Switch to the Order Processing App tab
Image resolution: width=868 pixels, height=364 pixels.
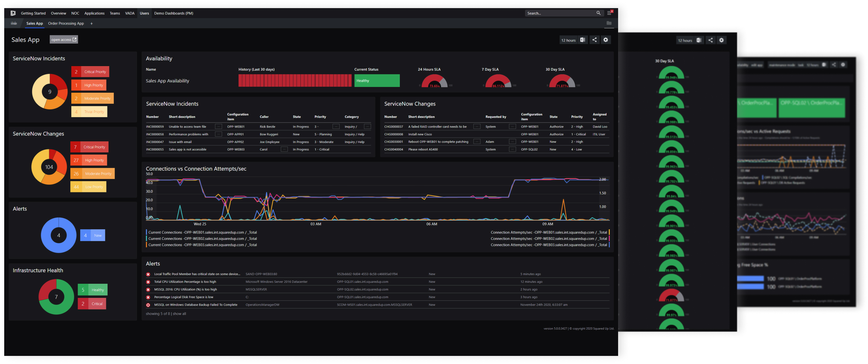coord(66,23)
